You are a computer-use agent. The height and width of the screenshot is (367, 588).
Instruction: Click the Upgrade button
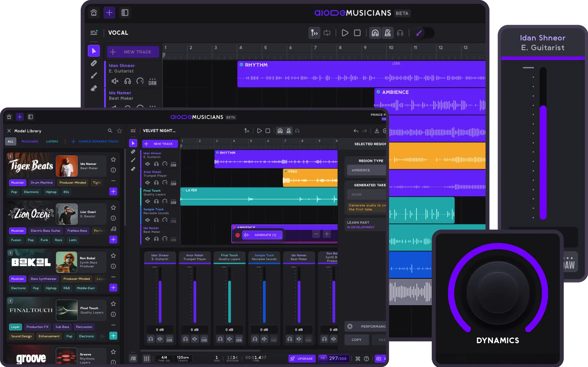302,359
